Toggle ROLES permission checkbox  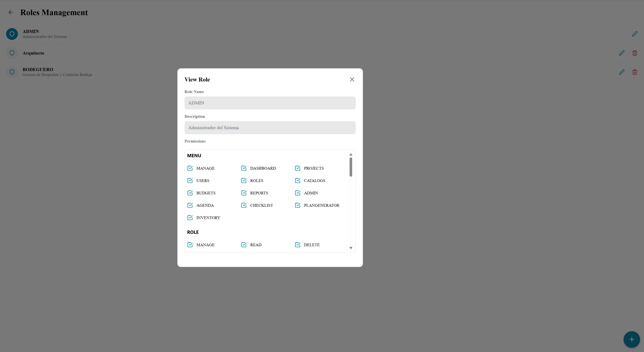coord(244,180)
